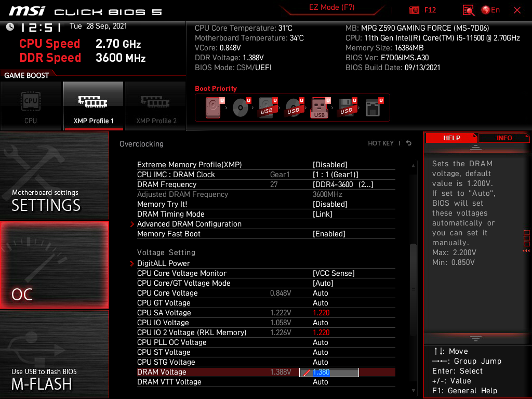Click the DDR Speed 3600 MHz readout
532x399 pixels.
[x=83, y=58]
